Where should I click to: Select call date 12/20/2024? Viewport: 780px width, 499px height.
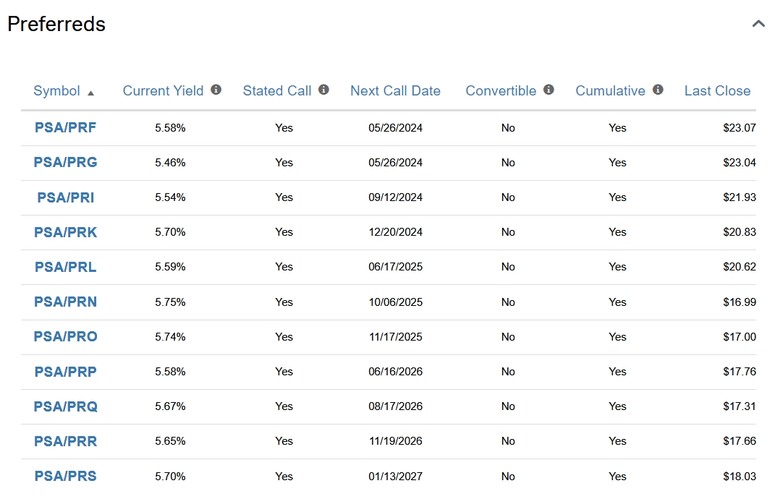point(395,232)
